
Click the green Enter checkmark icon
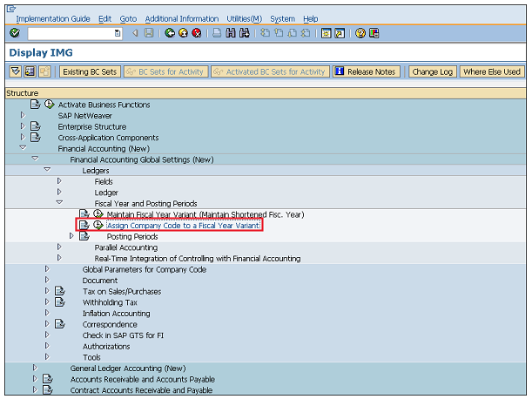click(14, 33)
